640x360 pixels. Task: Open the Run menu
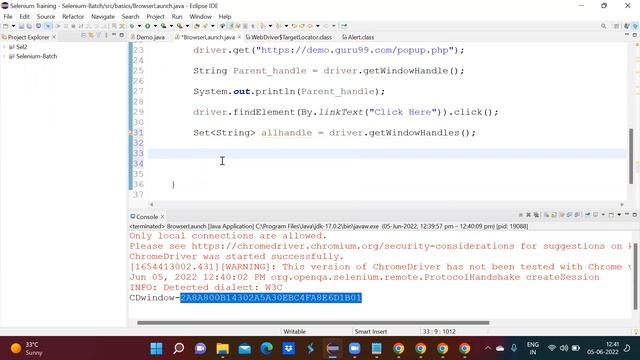(177, 16)
